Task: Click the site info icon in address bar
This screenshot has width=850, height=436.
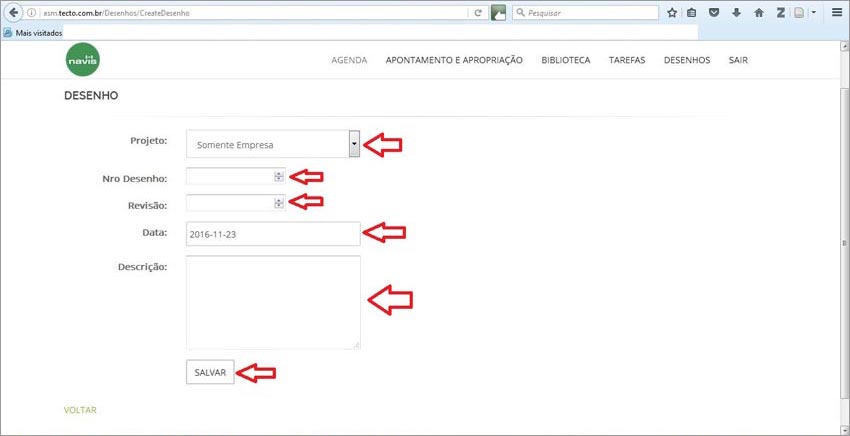Action: click(x=30, y=12)
